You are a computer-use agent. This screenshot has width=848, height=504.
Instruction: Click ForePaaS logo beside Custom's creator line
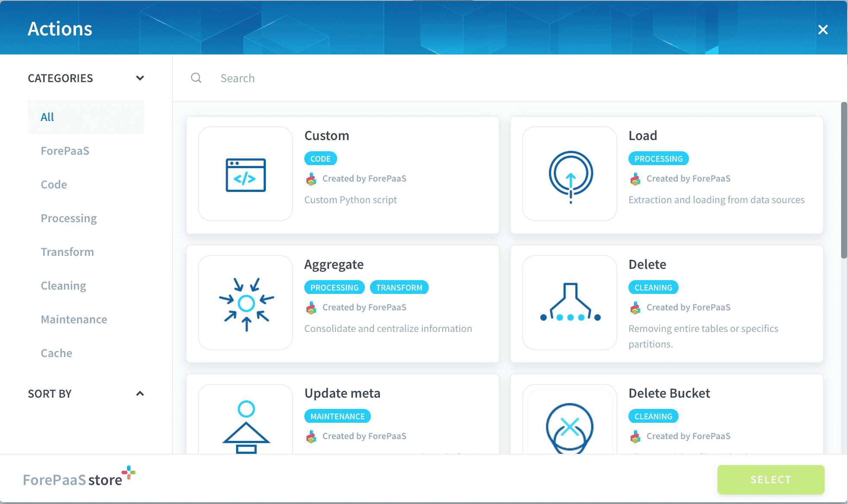point(311,179)
